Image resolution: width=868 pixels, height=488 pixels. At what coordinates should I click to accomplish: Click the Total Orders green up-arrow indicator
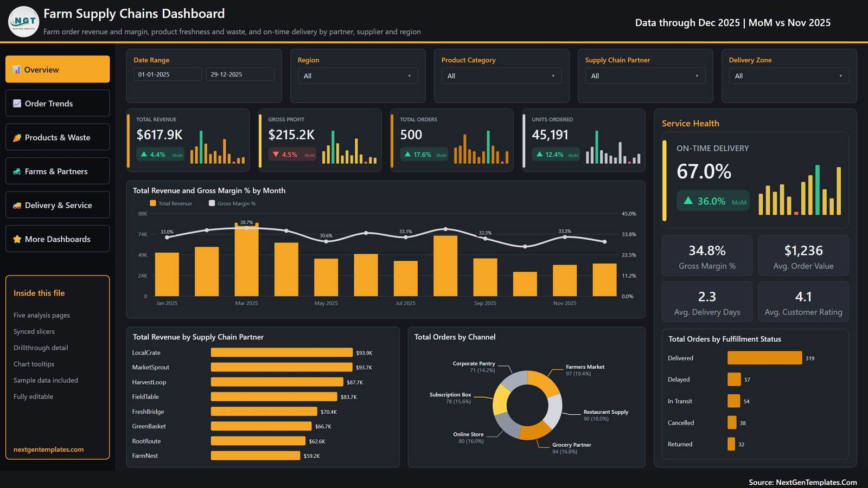pyautogui.click(x=407, y=155)
